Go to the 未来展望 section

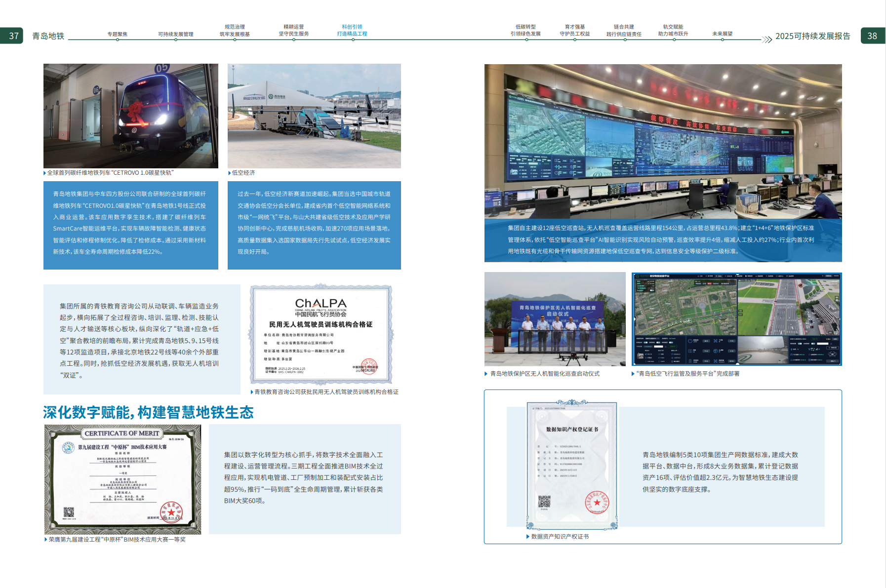click(722, 34)
